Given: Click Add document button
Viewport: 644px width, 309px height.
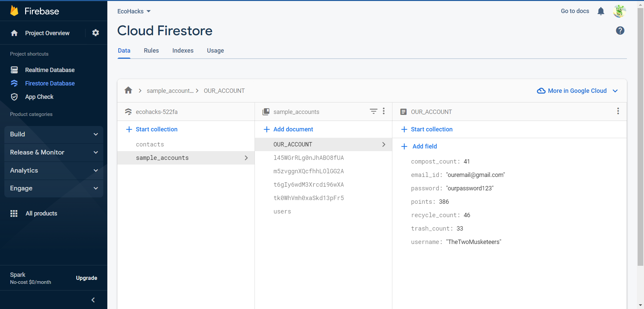Looking at the screenshot, I should (x=288, y=129).
